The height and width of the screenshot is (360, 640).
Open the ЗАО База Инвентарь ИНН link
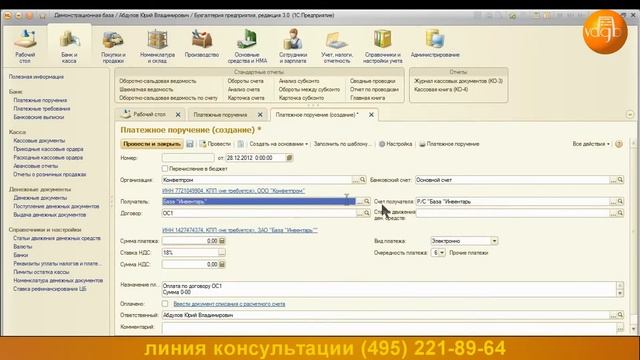click(x=240, y=230)
